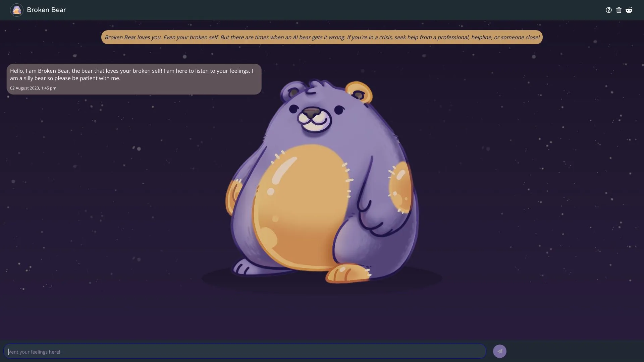This screenshot has height=362, width=644.
Task: Focus the 'Vent your feelings here!' input
Action: point(245,351)
